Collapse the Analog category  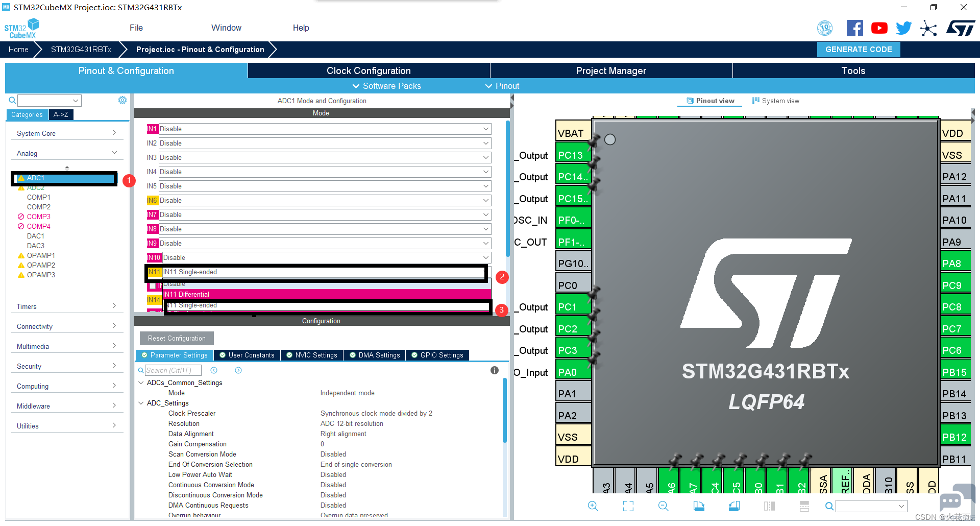(x=67, y=153)
